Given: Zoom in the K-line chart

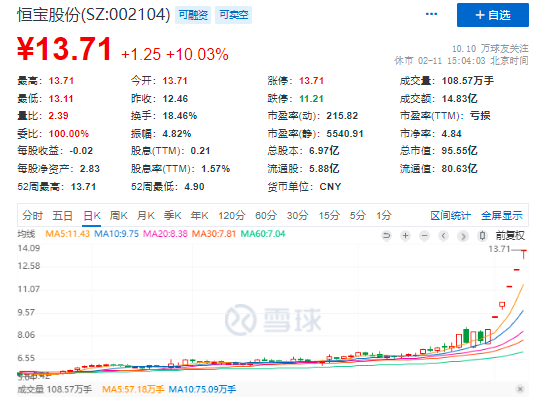Looking at the screenshot, I should tap(405, 236).
